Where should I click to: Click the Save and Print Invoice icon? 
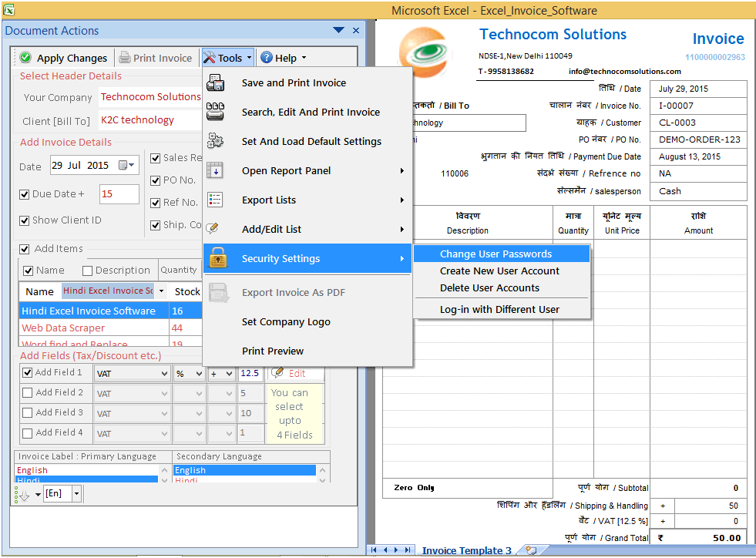216,83
